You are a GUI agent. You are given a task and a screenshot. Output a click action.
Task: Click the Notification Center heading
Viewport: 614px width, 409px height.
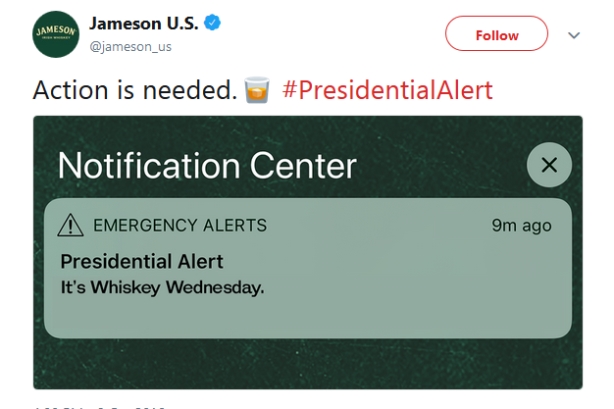pos(207,166)
